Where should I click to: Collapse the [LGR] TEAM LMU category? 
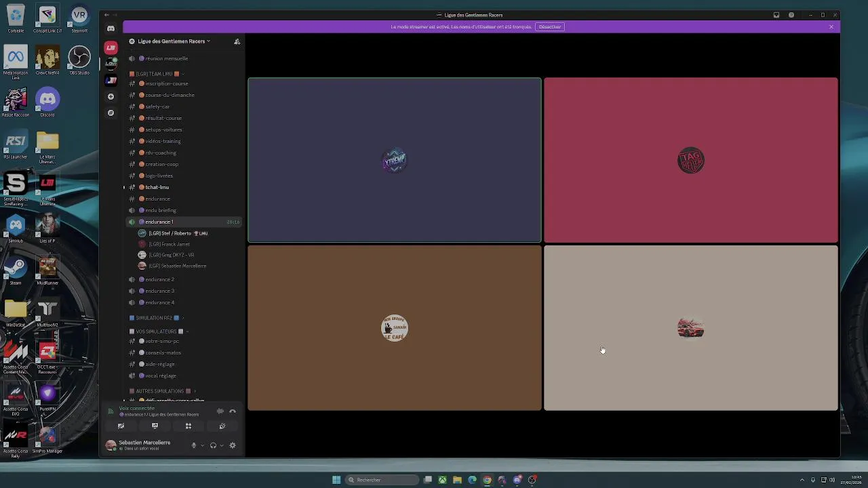(x=157, y=74)
